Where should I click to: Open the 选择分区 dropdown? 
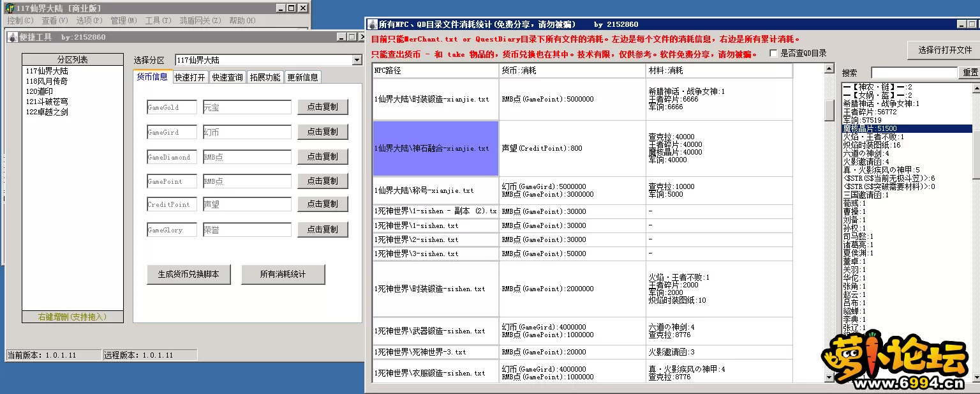(357, 60)
